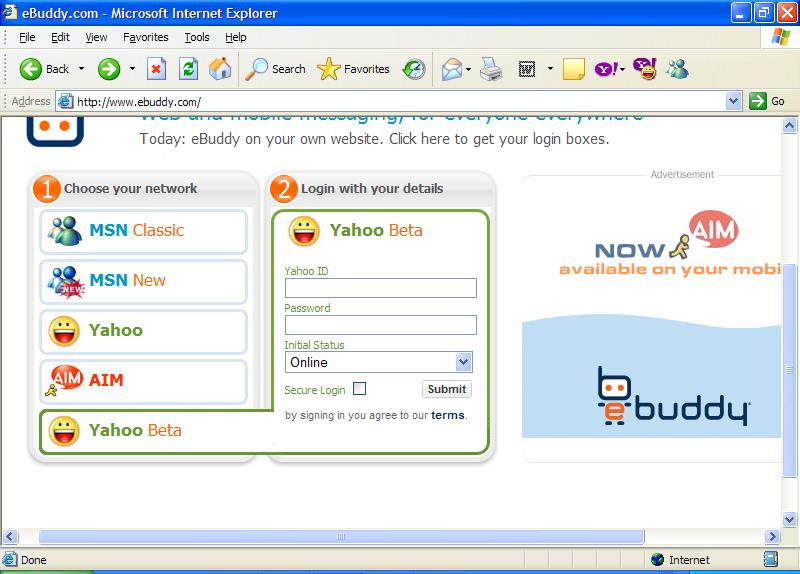Viewport: 800px width, 574px height.
Task: Open the Initial Status dropdown
Action: 379,362
